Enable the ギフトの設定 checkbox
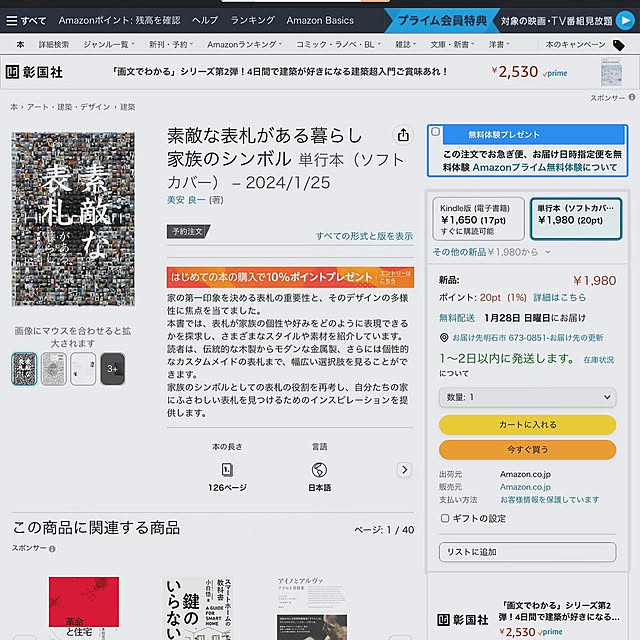Screen dimensions: 640x640 point(445,518)
